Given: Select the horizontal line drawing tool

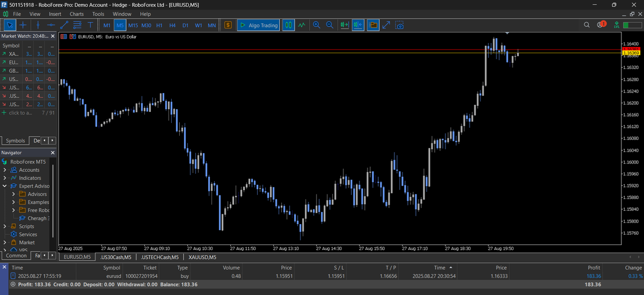Looking at the screenshot, I should [x=51, y=25].
